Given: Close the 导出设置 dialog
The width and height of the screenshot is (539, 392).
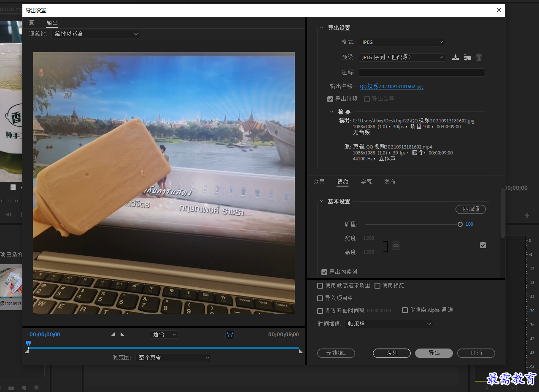Looking at the screenshot, I should pos(499,11).
